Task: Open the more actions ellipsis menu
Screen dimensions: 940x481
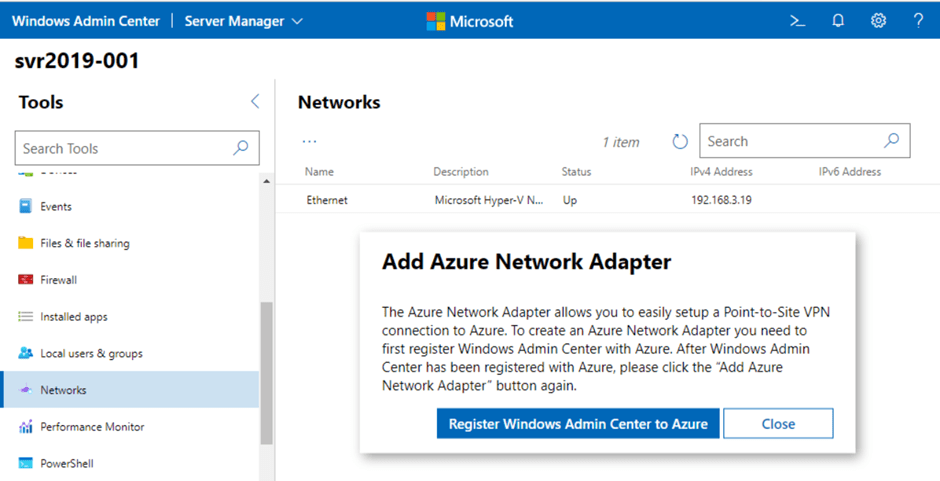Action: [x=309, y=142]
